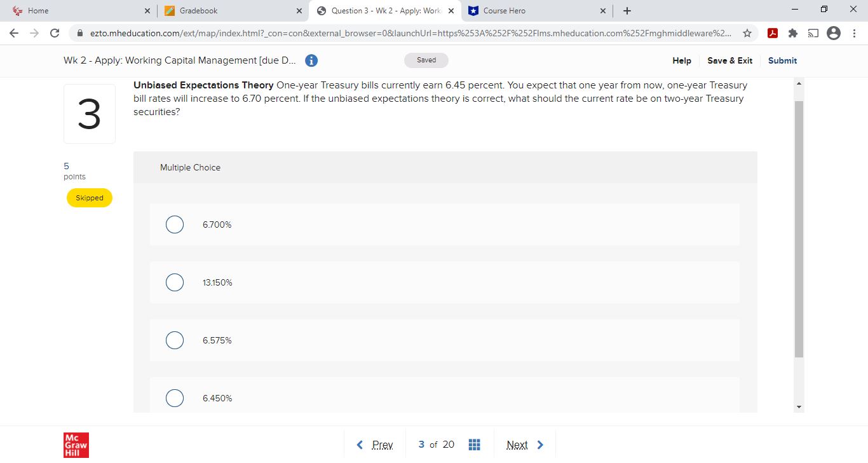Select the 6.700% answer option
This screenshot has width=868, height=463.
(175, 225)
